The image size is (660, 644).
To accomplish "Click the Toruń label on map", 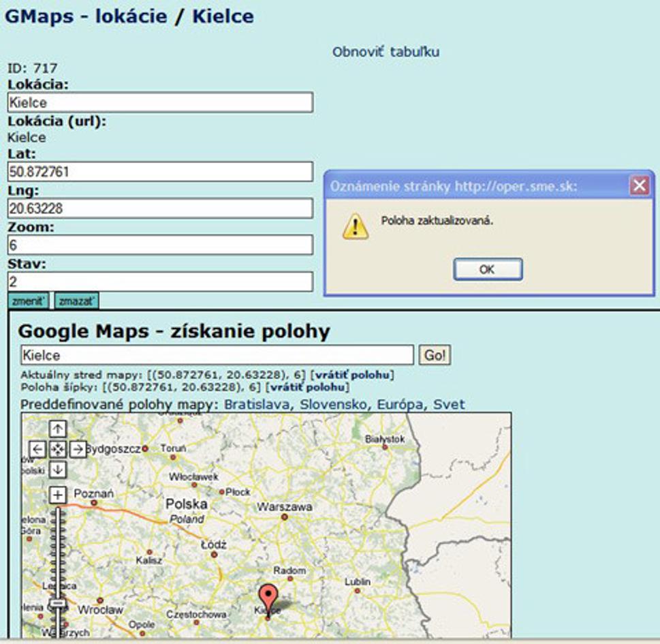I will (173, 448).
